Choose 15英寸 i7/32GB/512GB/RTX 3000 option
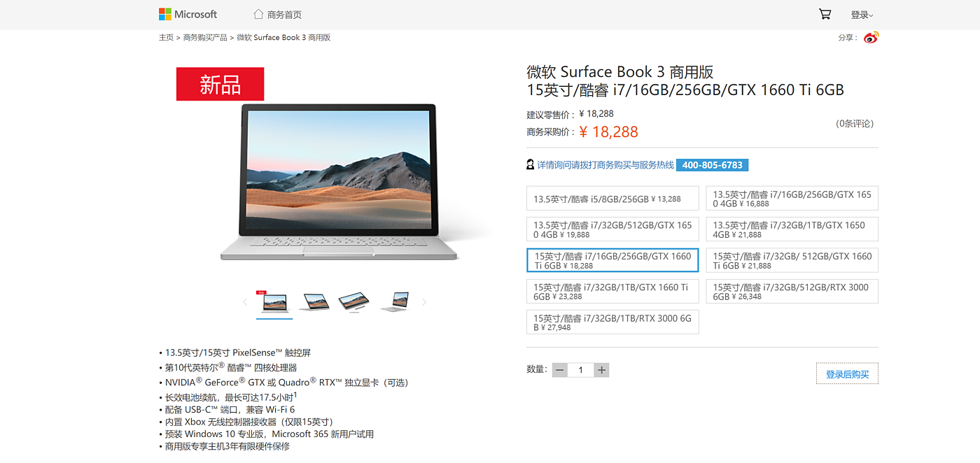The height and width of the screenshot is (463, 980). [792, 291]
